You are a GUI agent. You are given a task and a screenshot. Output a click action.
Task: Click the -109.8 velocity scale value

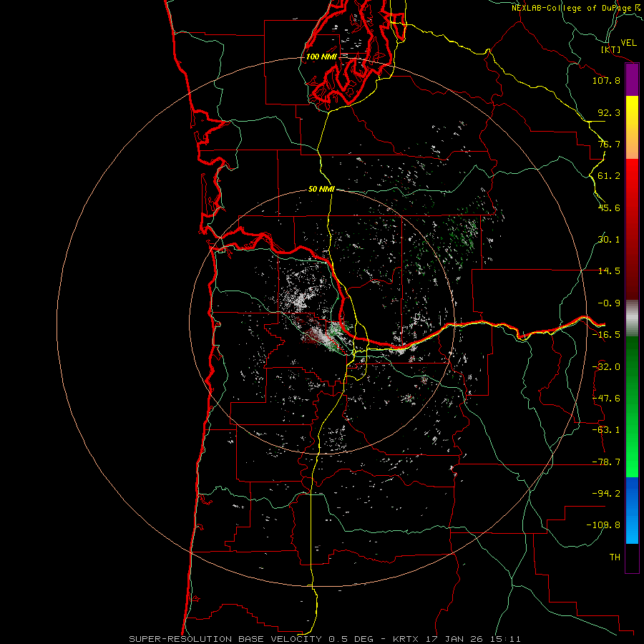[x=603, y=525]
